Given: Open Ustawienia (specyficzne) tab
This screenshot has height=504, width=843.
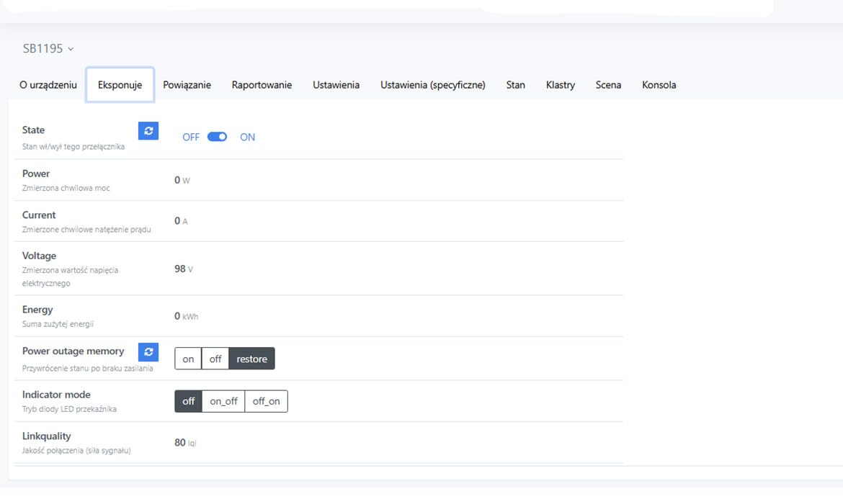Looking at the screenshot, I should click(433, 85).
